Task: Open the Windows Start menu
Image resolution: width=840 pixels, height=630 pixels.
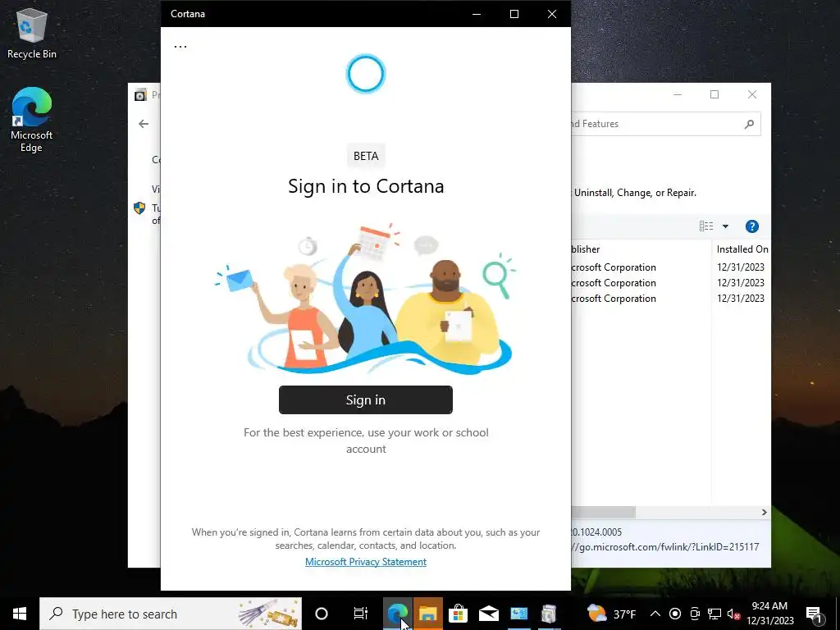Action: coord(20,614)
